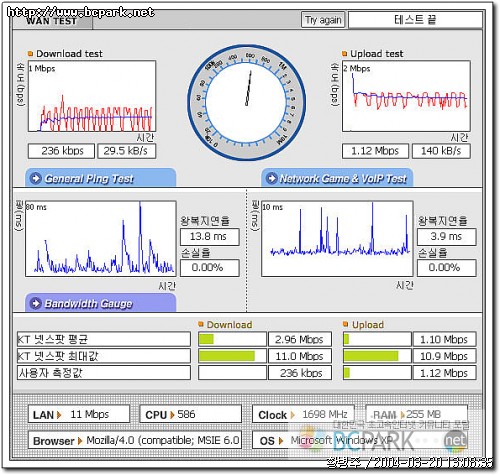Click the 테스트 끝 status field
The width and height of the screenshot is (500, 475).
[415, 20]
